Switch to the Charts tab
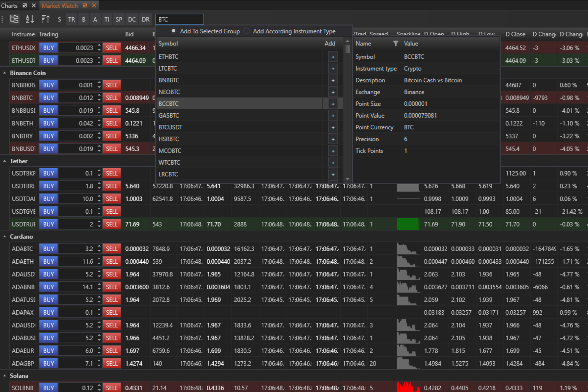 (9, 6)
